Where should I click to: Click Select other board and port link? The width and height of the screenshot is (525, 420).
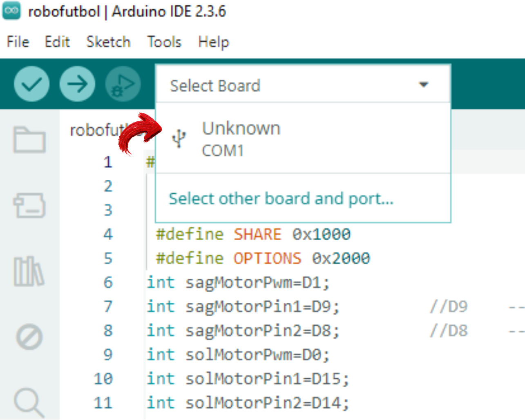click(281, 199)
